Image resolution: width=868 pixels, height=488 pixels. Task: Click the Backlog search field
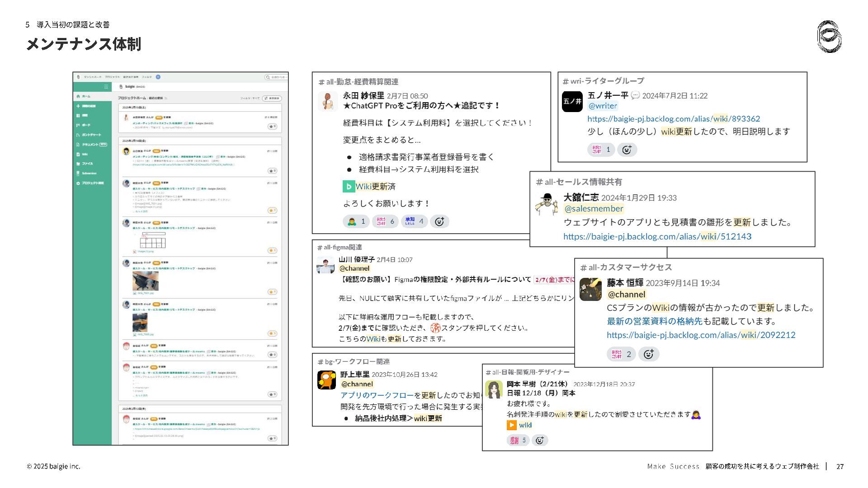(x=277, y=77)
